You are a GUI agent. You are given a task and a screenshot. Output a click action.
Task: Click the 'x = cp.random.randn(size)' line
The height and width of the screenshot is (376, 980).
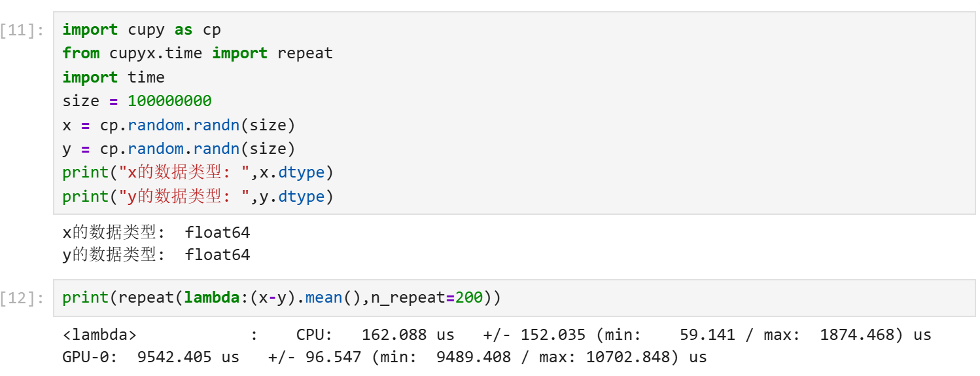point(179,125)
